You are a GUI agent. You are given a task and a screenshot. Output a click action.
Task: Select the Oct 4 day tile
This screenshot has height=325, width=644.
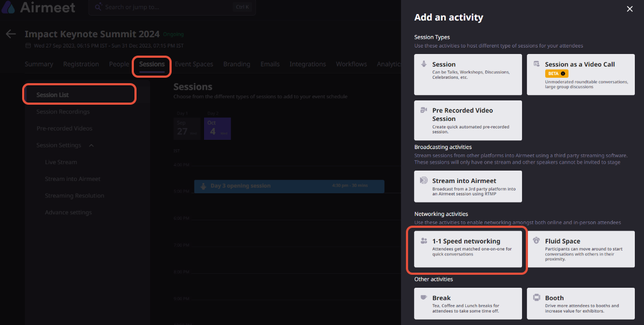(217, 128)
